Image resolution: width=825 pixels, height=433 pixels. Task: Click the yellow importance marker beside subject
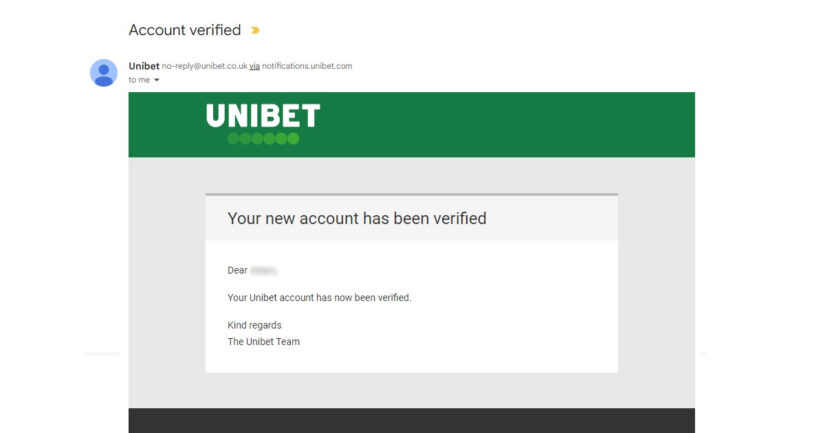[x=255, y=31]
